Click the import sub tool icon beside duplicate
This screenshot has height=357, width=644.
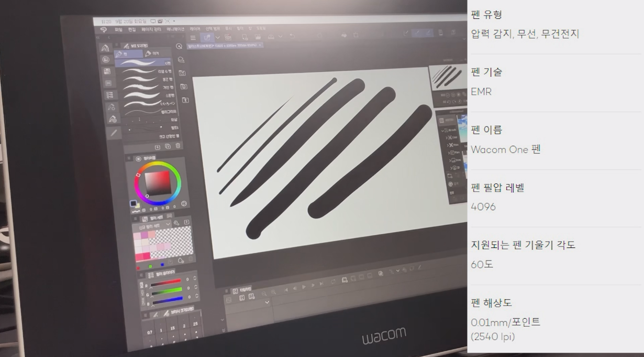(158, 147)
